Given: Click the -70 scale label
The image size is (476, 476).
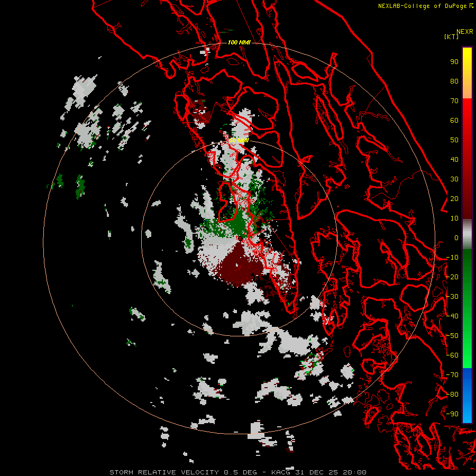Looking at the screenshot, I should [x=452, y=375].
